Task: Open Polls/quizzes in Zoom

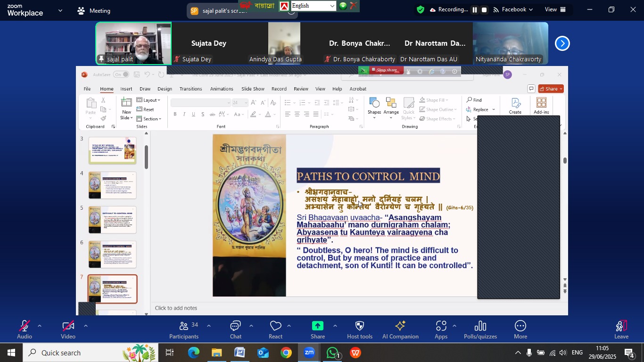Action: coord(480,329)
